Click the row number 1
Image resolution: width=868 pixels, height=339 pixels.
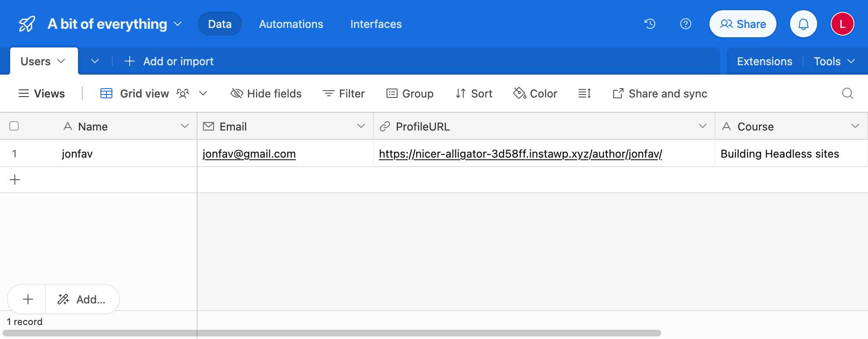click(14, 153)
